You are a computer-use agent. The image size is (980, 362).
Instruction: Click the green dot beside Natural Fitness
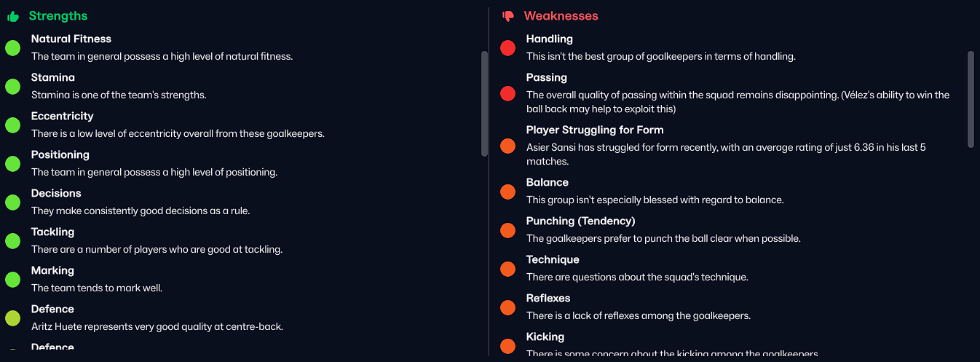12,48
